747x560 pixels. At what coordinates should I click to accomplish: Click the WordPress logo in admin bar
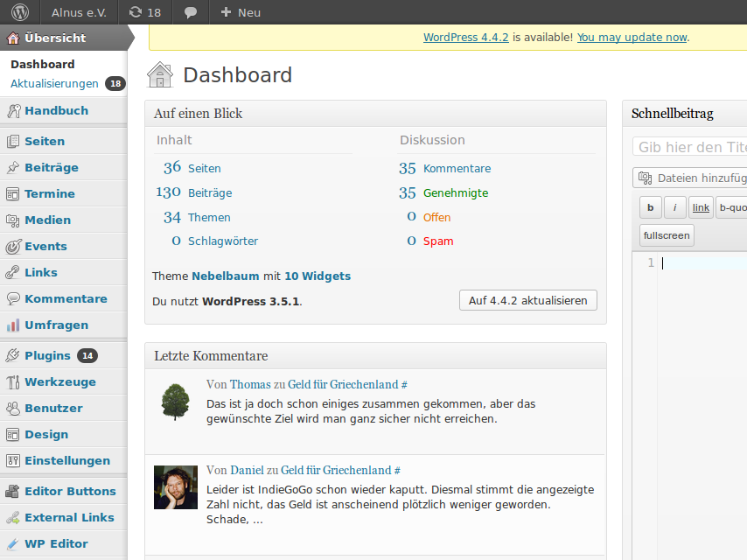[20, 12]
